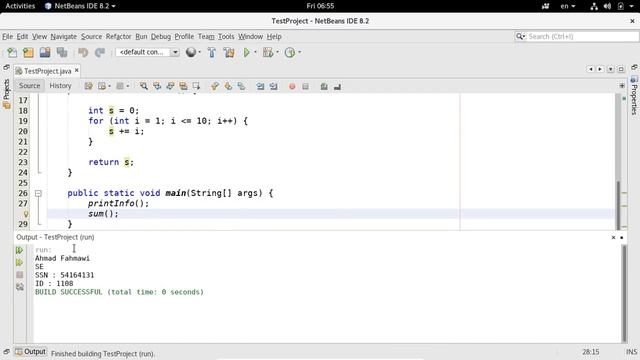This screenshot has width=640, height=360.
Task: Click the Re-run green arrows icon in Output
Action: [19, 250]
